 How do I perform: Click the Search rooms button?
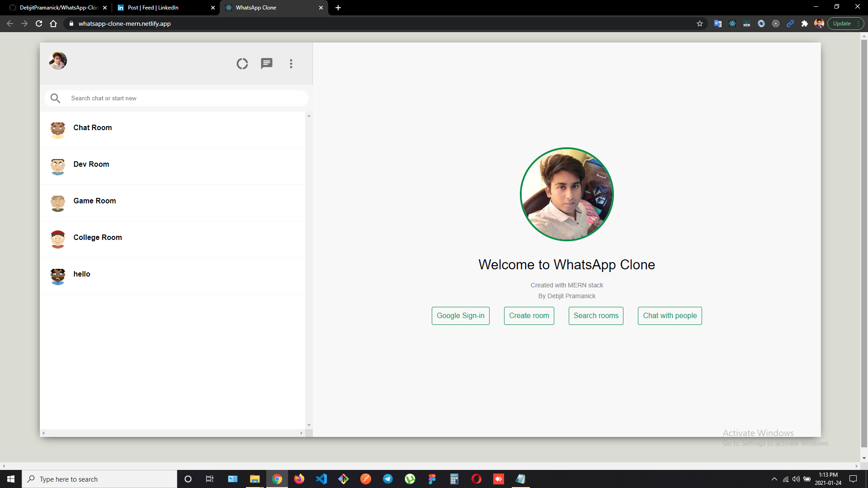coord(596,316)
